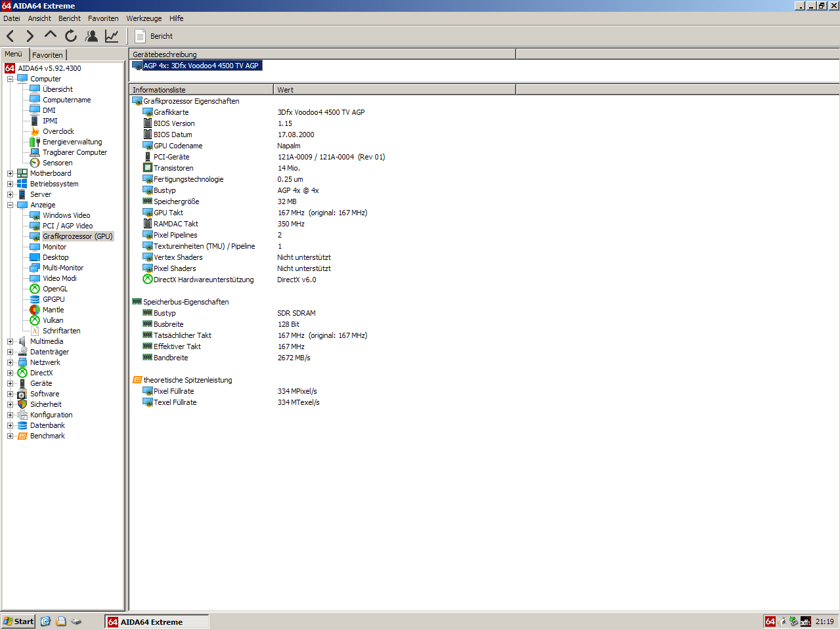Select the Overclock flame icon
840x630 pixels.
35,131
